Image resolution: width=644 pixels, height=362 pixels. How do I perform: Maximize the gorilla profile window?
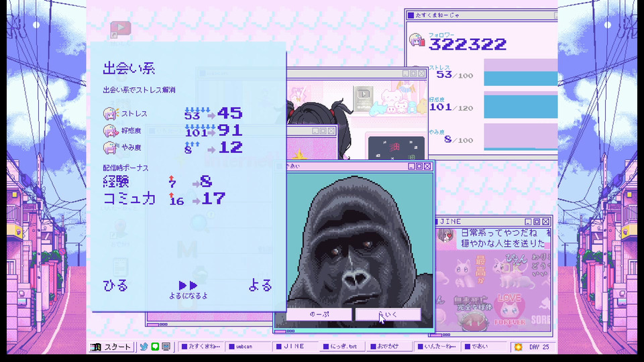[419, 166]
